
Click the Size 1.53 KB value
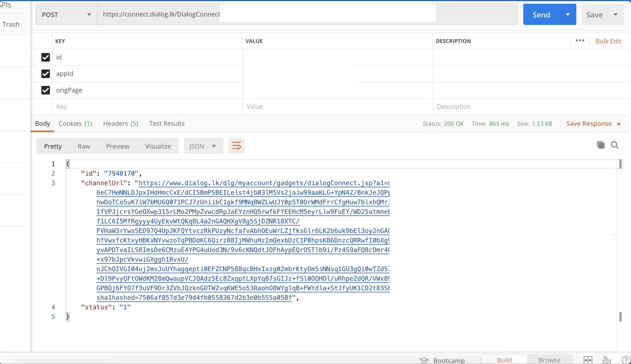pyautogui.click(x=542, y=124)
